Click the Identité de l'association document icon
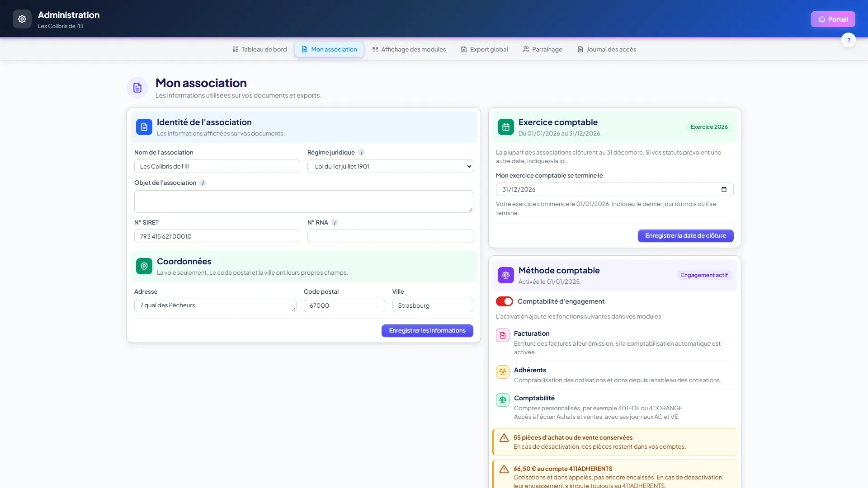The height and width of the screenshot is (488, 868). coord(144,127)
